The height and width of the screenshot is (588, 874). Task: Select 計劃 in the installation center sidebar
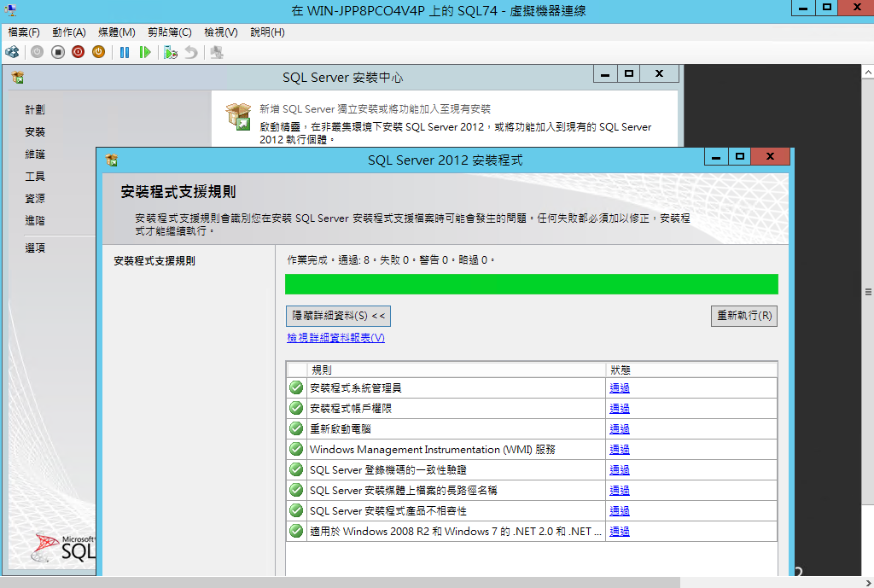(x=35, y=110)
